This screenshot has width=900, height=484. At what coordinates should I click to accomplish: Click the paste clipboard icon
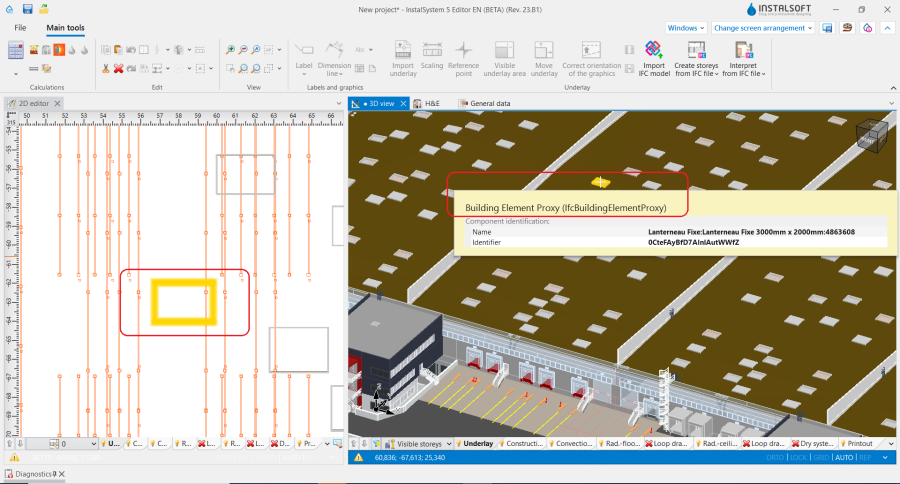[118, 50]
